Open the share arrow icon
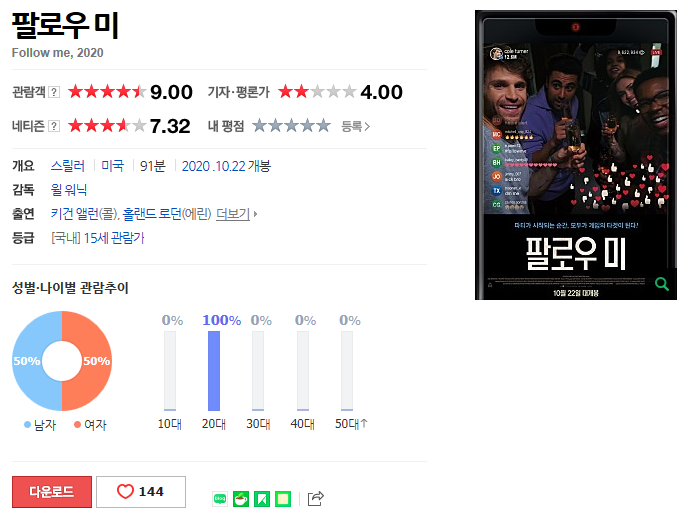 [x=316, y=499]
